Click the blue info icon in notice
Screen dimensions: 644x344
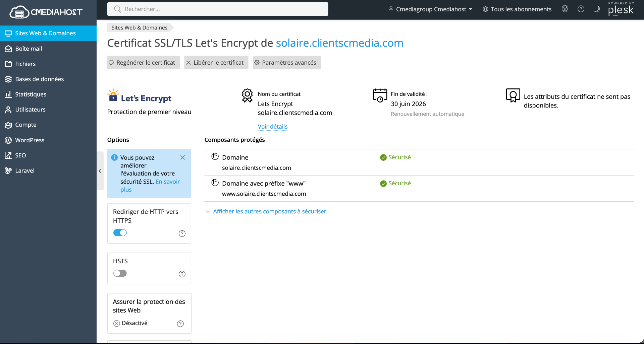pos(114,157)
